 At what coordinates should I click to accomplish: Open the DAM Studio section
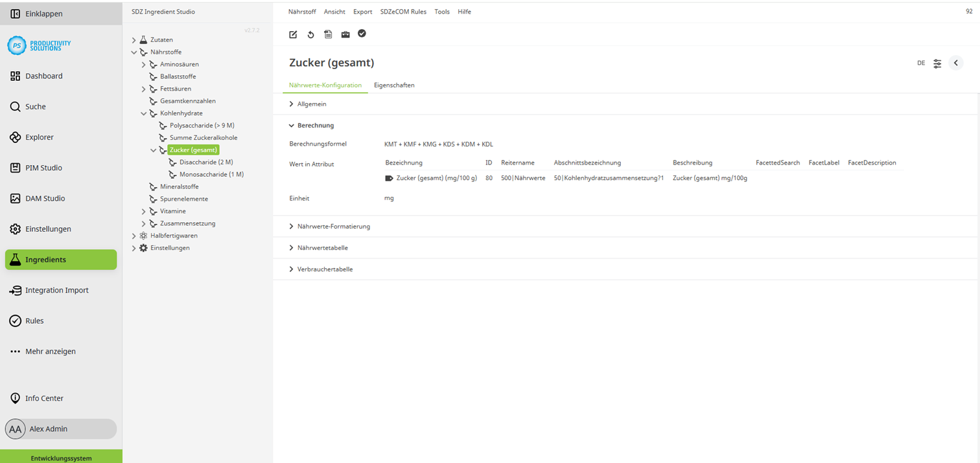45,198
